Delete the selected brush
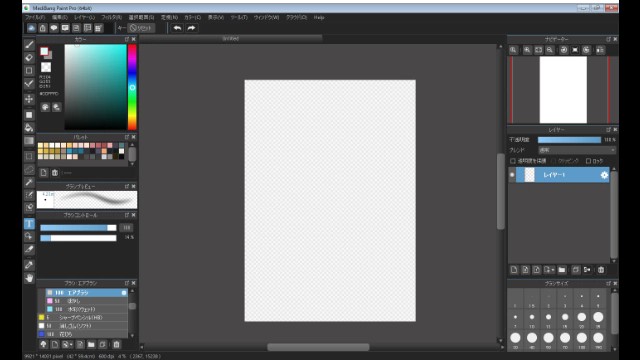This screenshot has width=640, height=360. (116, 344)
